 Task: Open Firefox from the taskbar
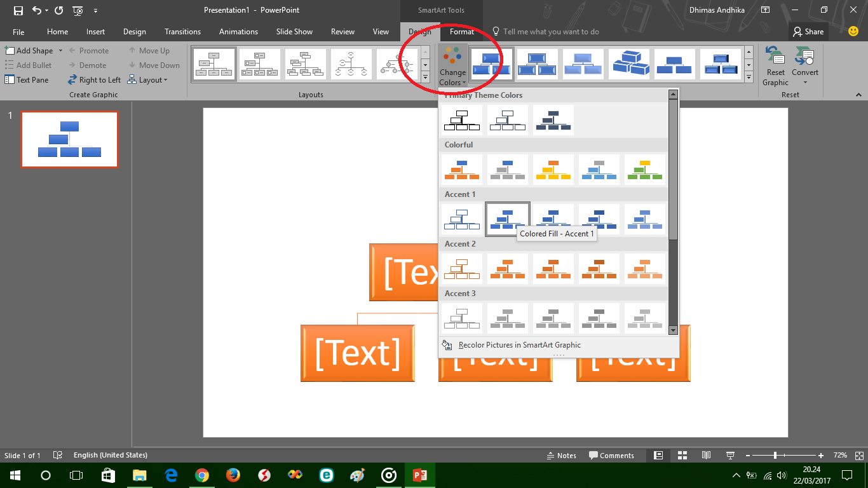coord(233,475)
